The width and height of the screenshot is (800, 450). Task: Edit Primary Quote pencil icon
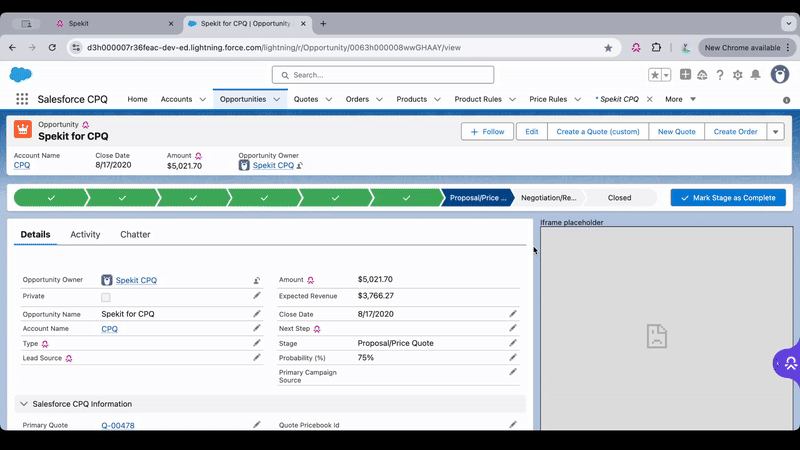coord(257,424)
